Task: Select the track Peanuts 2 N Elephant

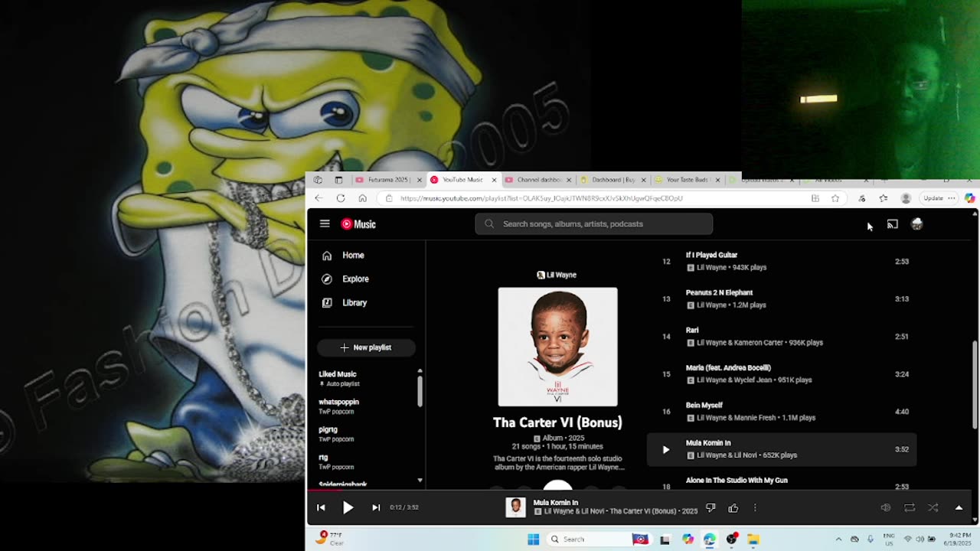Action: pyautogui.click(x=719, y=292)
